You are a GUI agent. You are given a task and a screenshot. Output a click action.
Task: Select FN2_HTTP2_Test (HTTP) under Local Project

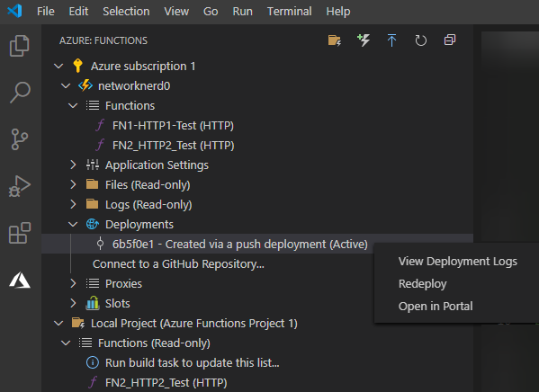pos(166,382)
